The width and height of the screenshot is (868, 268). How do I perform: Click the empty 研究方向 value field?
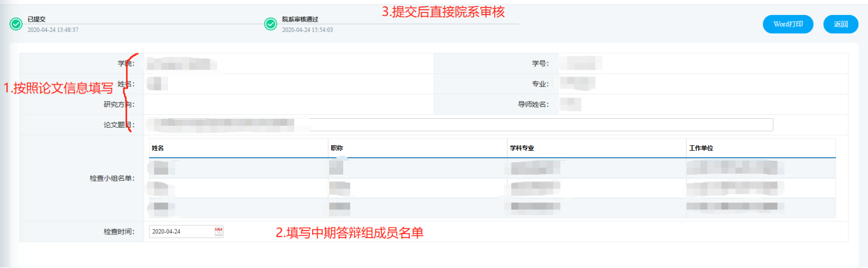pos(288,104)
